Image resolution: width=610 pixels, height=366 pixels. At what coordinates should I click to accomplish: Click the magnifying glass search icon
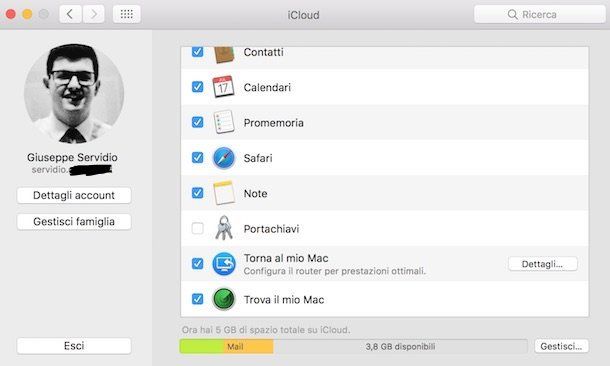512,15
